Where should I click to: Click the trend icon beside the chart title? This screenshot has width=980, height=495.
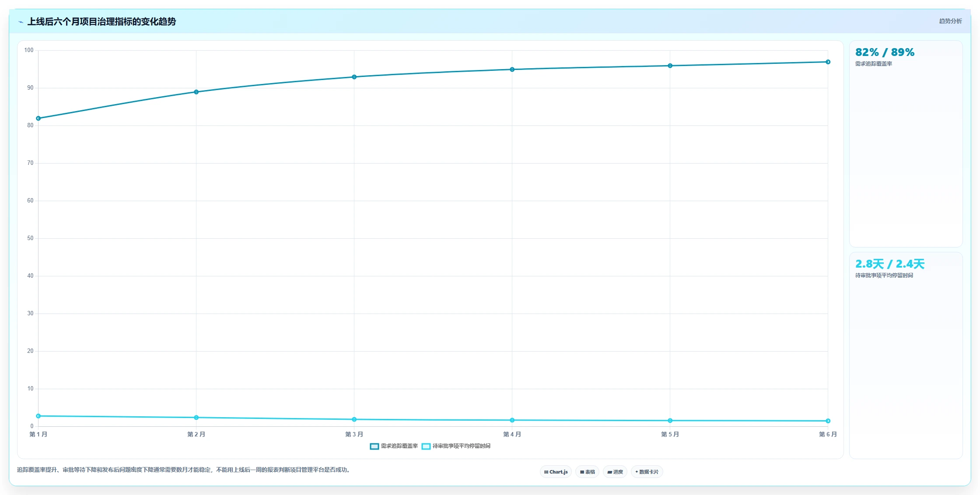click(21, 22)
